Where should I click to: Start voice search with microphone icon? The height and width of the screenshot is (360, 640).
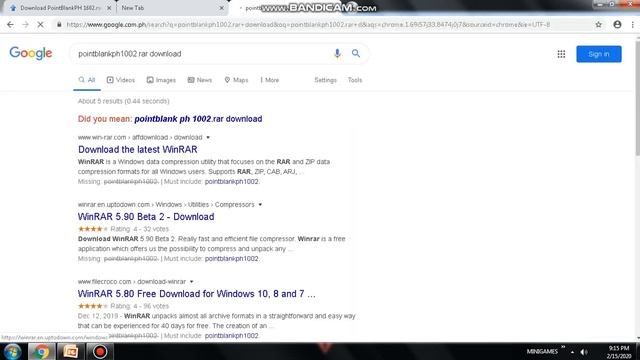point(337,53)
